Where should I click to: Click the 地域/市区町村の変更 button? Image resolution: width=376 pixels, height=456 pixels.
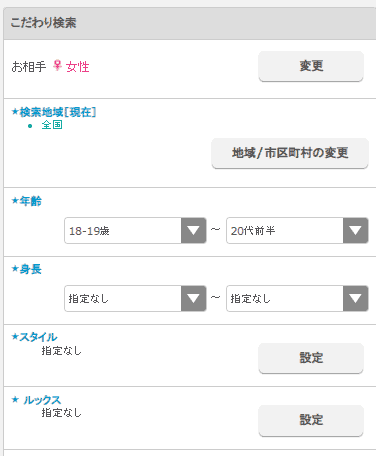pos(290,153)
